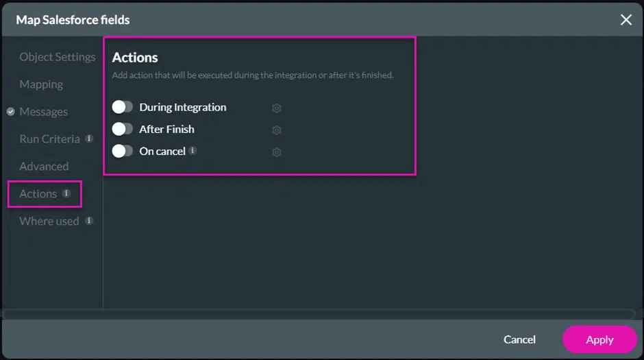
Task: Select the Messages section
Action: coord(44,112)
